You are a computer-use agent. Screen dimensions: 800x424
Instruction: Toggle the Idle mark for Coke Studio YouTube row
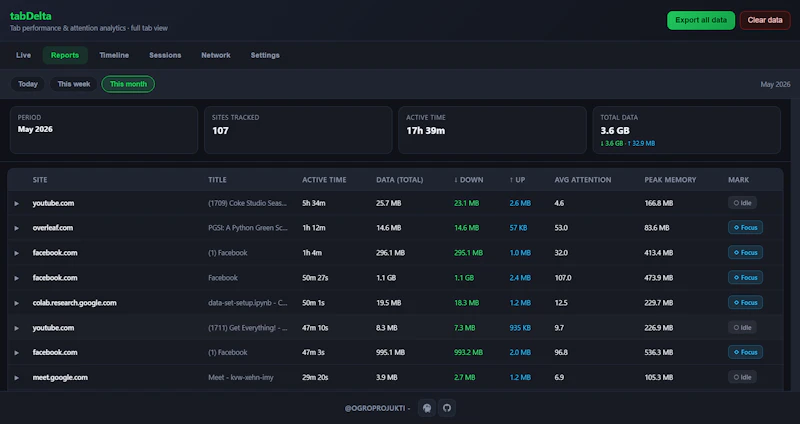742,203
